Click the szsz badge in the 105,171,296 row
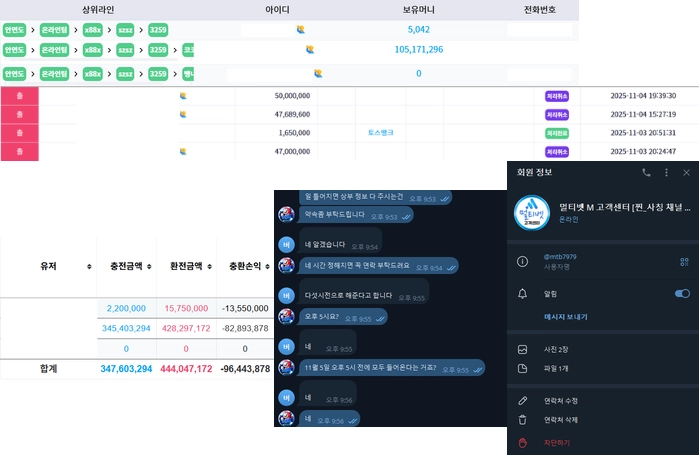This screenshot has width=699, height=455. [x=125, y=50]
